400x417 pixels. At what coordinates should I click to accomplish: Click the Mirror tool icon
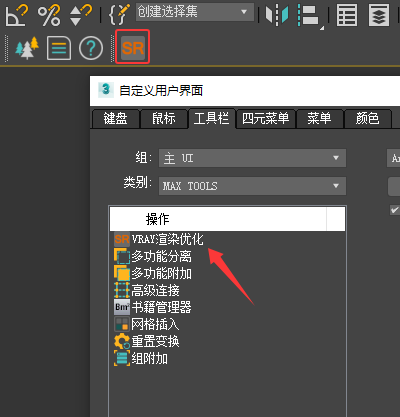tap(277, 15)
